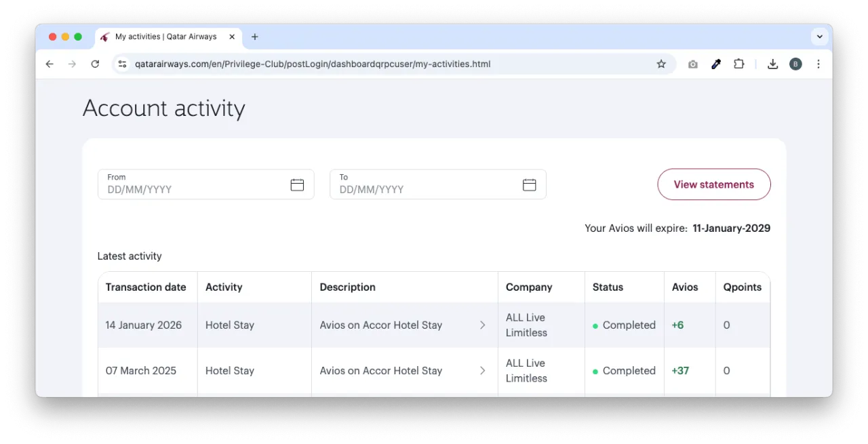Bookmark this page with the star icon
Screen dimensions: 868x444
pos(661,64)
